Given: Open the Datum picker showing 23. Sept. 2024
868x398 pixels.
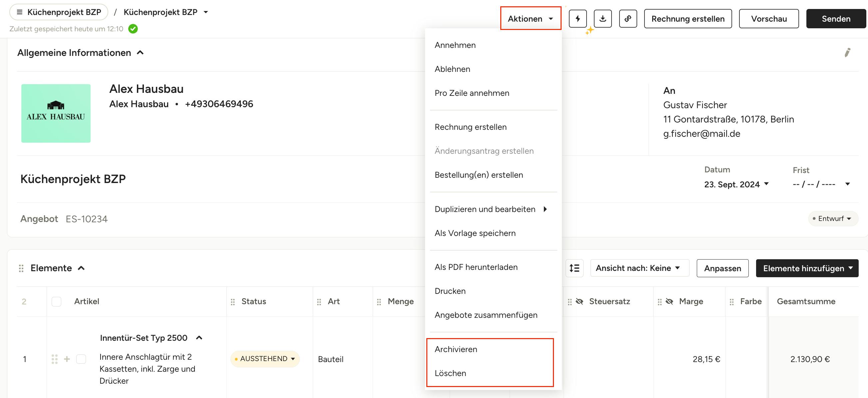Looking at the screenshot, I should [x=736, y=184].
